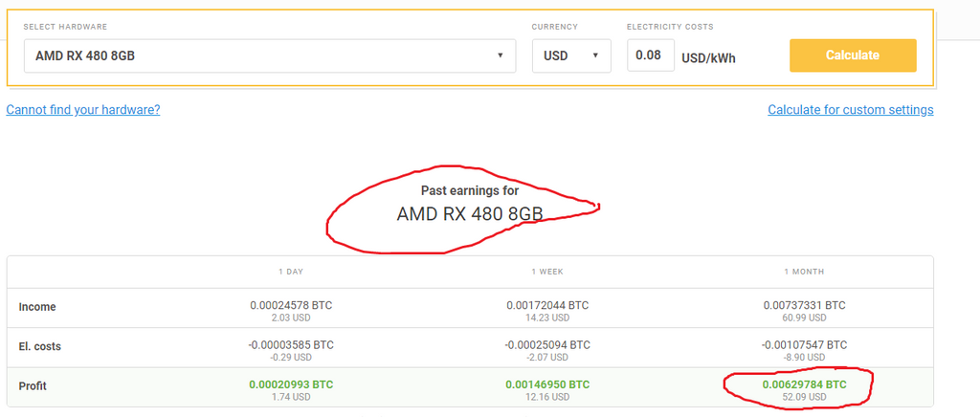The image size is (980, 417).
Task: Click the 60.99 USD income amount
Action: [804, 318]
